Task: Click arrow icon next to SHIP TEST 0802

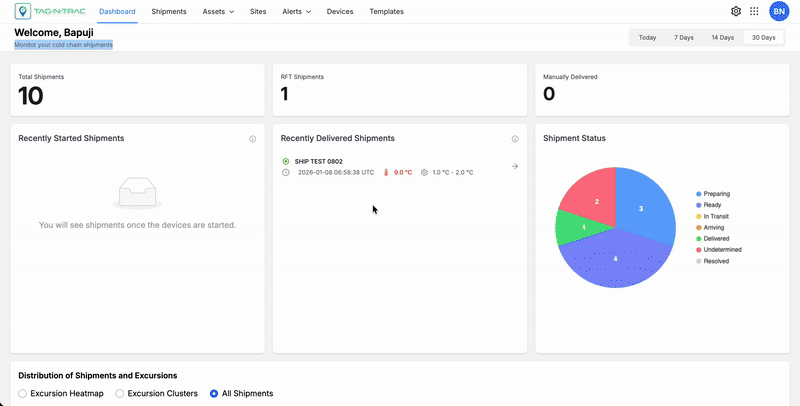Action: (x=515, y=166)
